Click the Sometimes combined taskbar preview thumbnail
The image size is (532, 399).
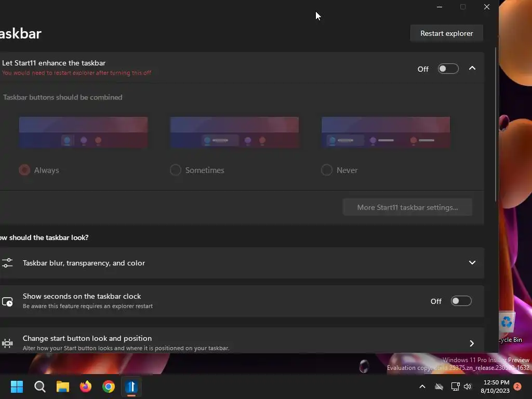(234, 132)
